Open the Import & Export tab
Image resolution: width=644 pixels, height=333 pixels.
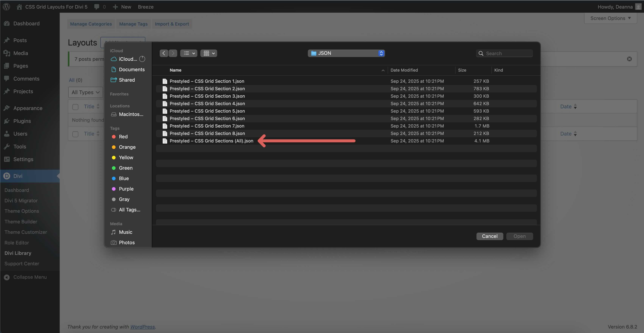click(172, 24)
